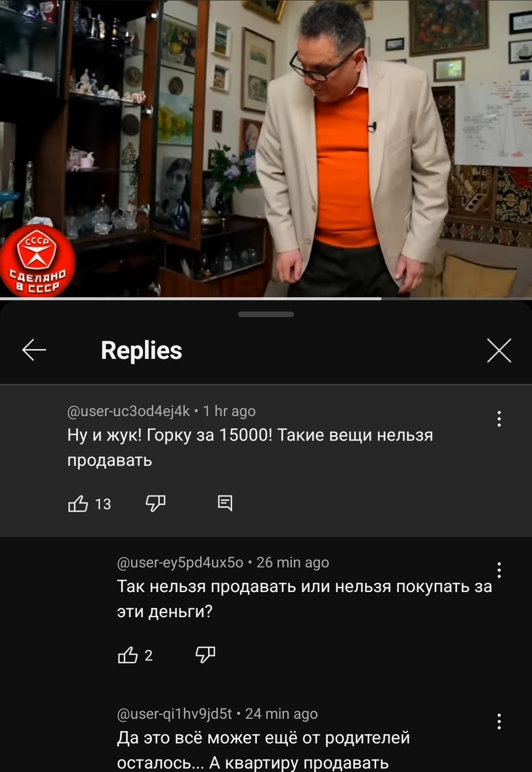Open options menu for user-ey5pd4ux5o reply
Image resolution: width=532 pixels, height=772 pixels.
click(x=499, y=570)
